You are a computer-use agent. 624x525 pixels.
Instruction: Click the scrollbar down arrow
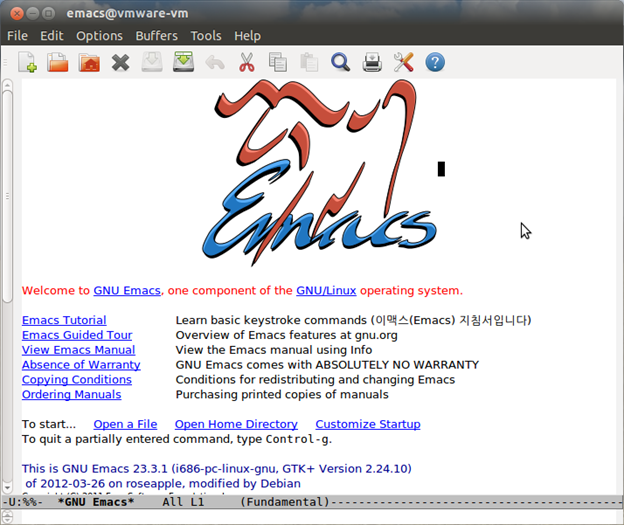(7, 487)
